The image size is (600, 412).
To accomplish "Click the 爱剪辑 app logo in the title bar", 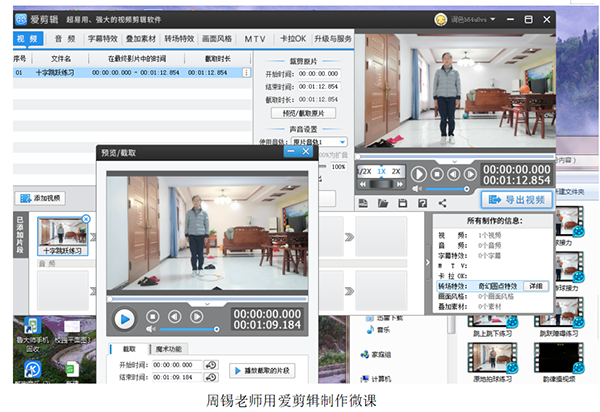I will point(21,19).
